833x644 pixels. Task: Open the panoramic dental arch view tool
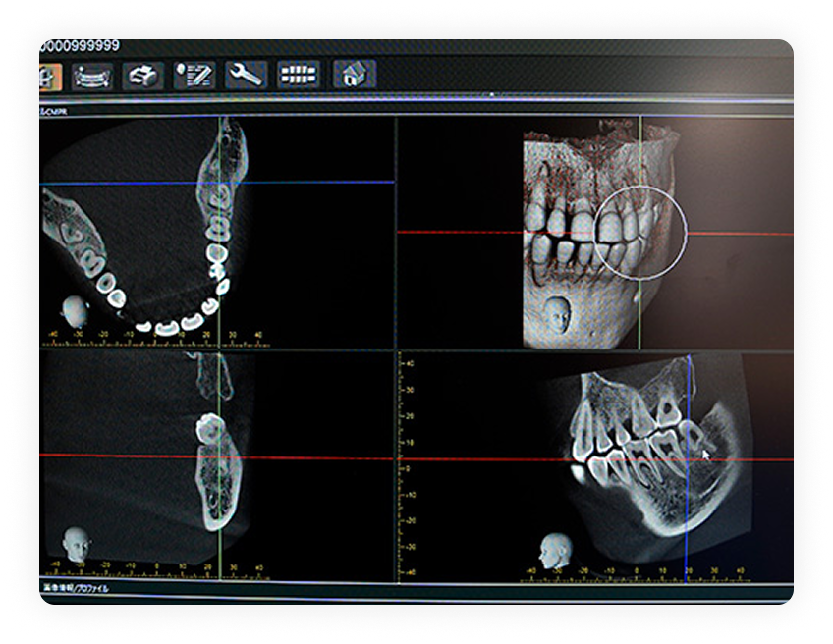pos(90,76)
